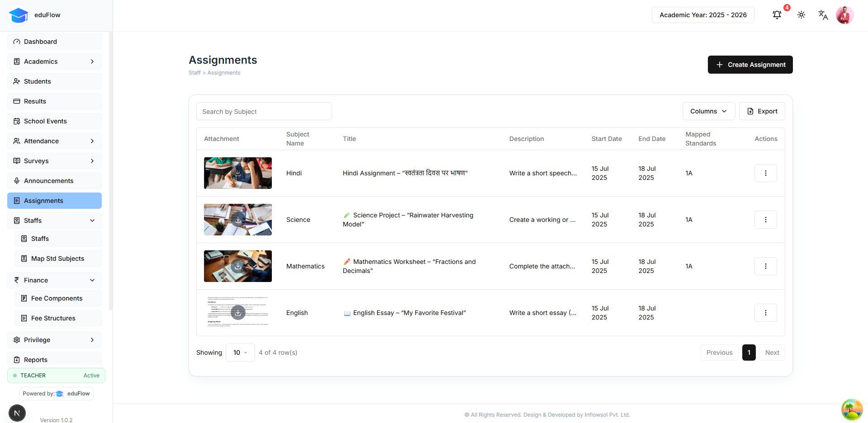Click the user profile avatar

coord(844,15)
